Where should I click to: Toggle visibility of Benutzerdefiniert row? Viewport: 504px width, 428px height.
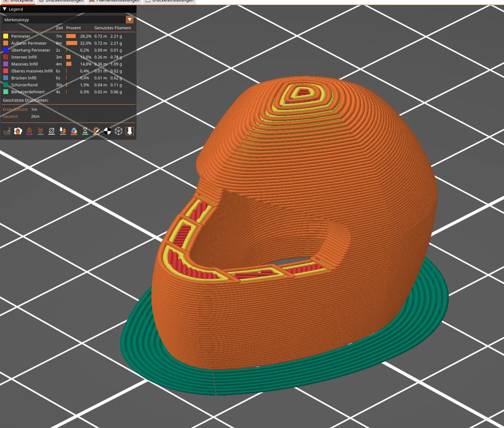[69, 92]
